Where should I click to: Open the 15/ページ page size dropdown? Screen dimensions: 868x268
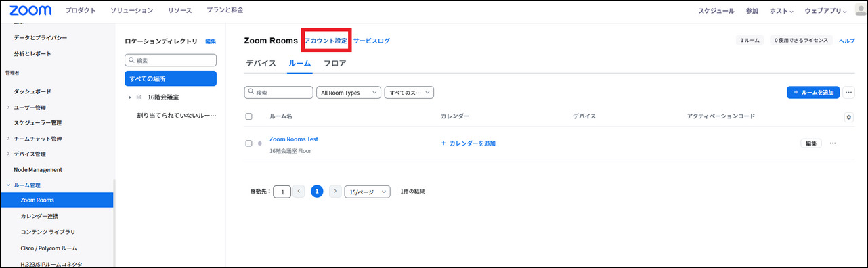(367, 192)
